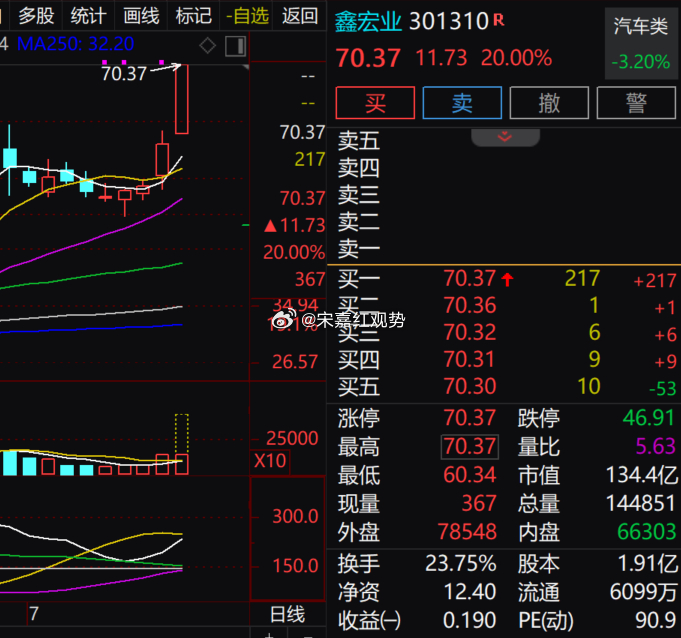Click the 收益(一) value 0.190
Viewport: 681px width, 638px height.
(469, 620)
